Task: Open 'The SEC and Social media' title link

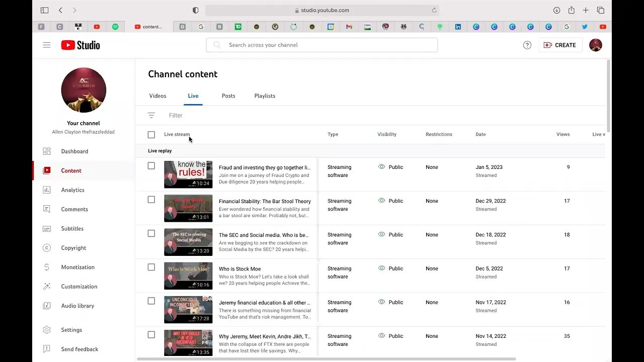Action: [264, 235]
